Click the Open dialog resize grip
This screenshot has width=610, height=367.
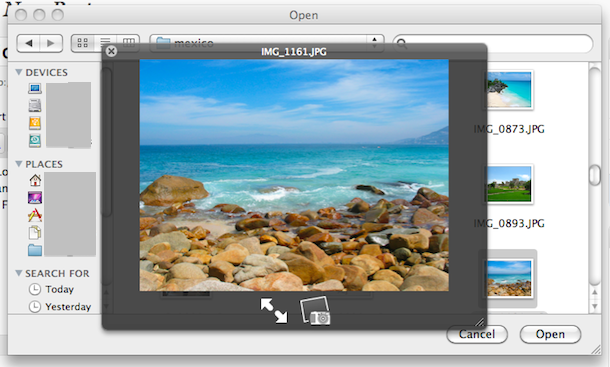596,349
